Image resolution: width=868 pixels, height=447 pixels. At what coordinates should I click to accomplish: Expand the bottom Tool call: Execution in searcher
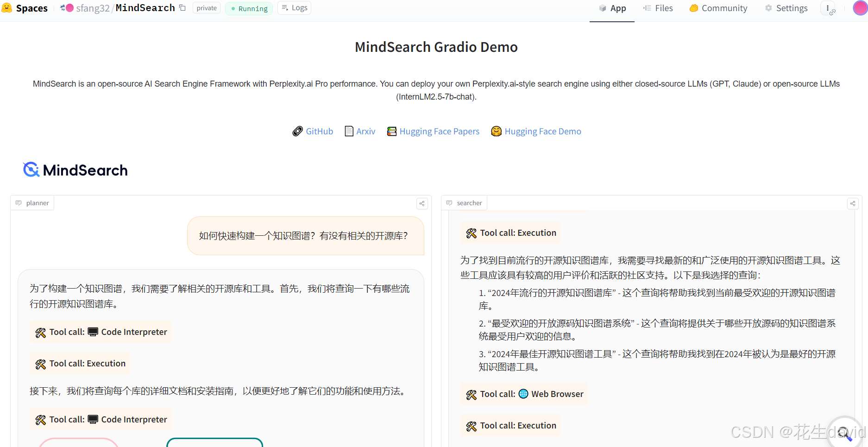tap(510, 426)
